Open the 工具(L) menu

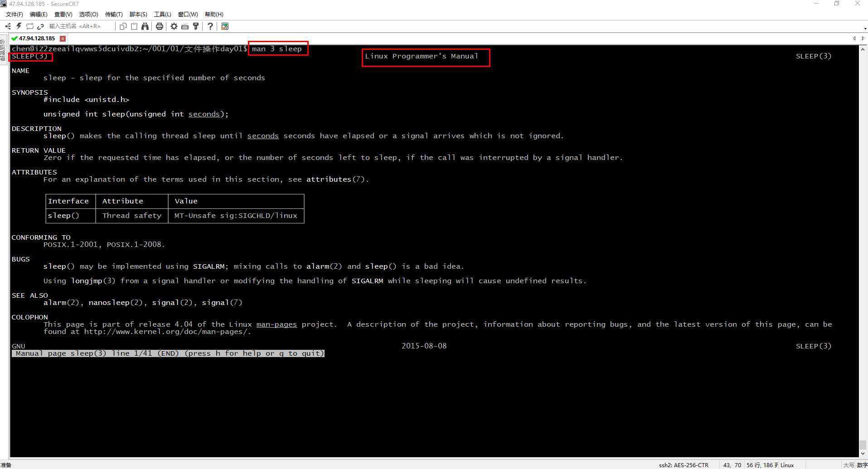163,15
